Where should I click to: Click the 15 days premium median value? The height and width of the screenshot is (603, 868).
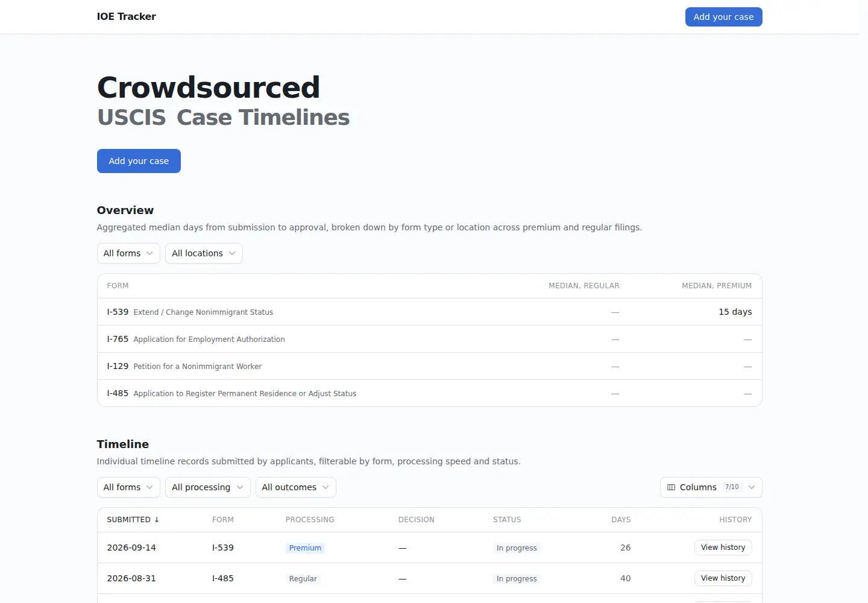pos(735,312)
